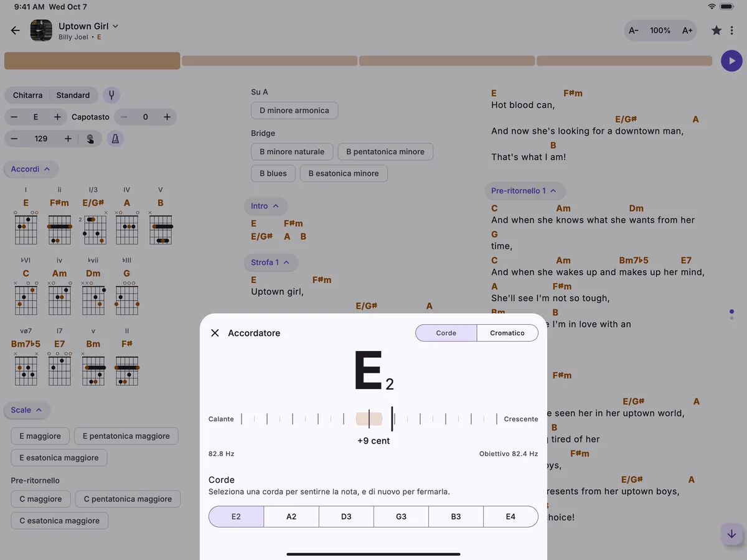
Task: Favorite the song with the star icon
Action: [716, 30]
